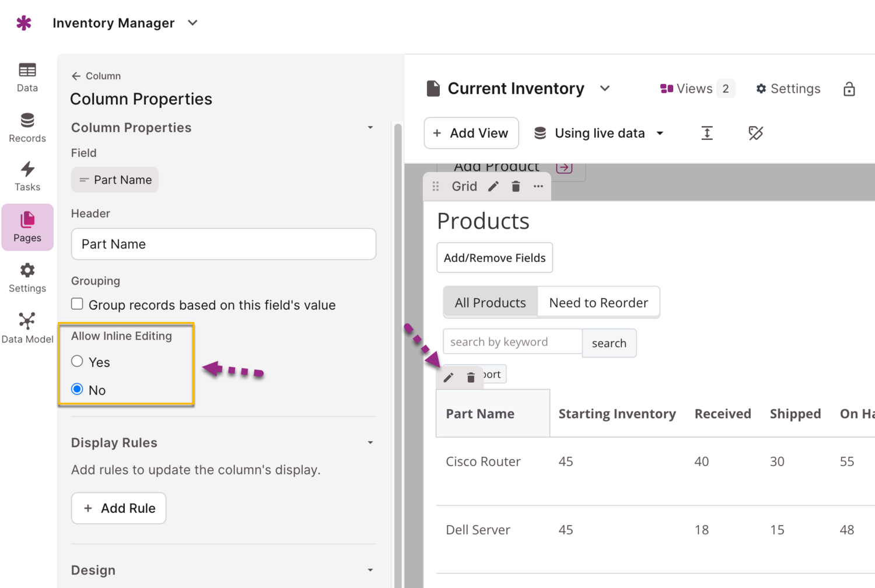Click the Add/Remove Fields button

494,258
